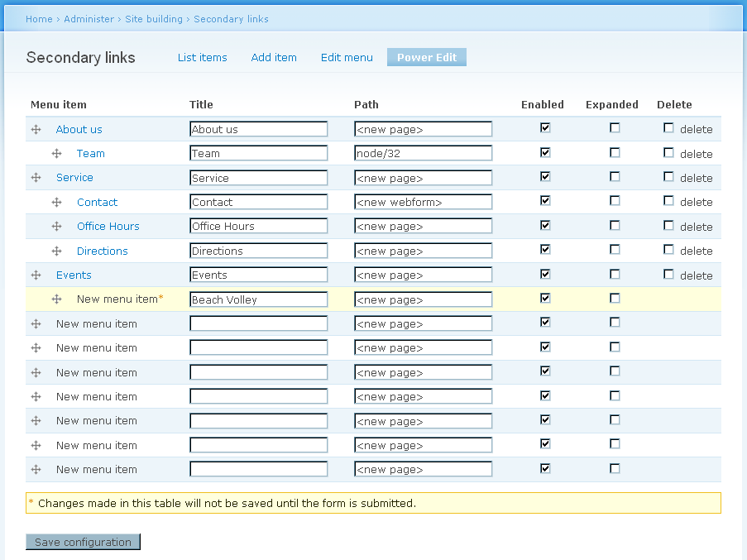
Task: Follow the Site building breadcrumb link
Action: pyautogui.click(x=154, y=19)
